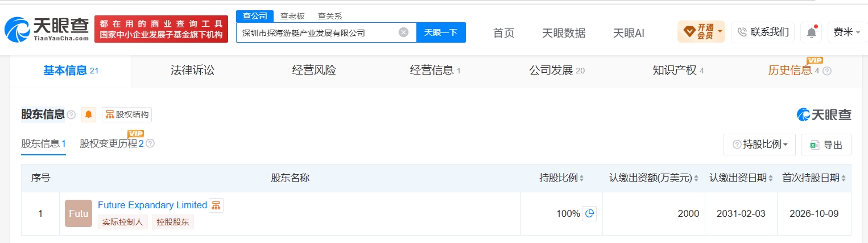
Task: Select the 查老板 search tab
Action: click(293, 16)
